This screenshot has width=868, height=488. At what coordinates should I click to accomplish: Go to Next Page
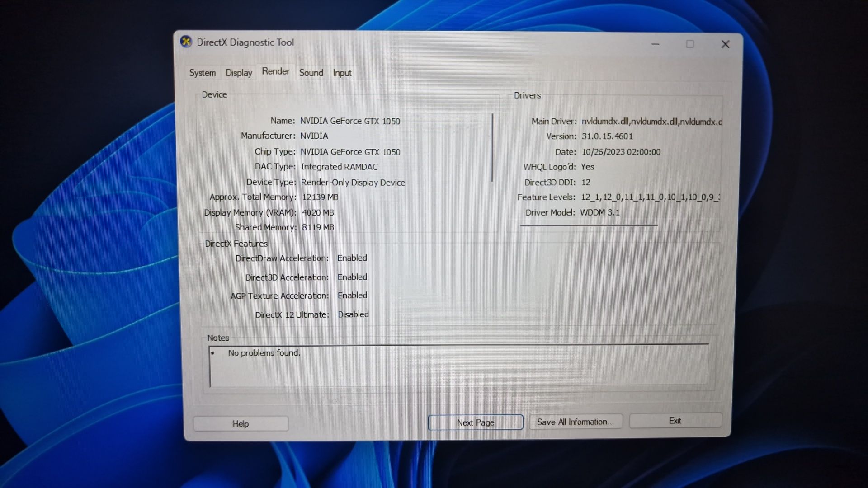coord(476,422)
